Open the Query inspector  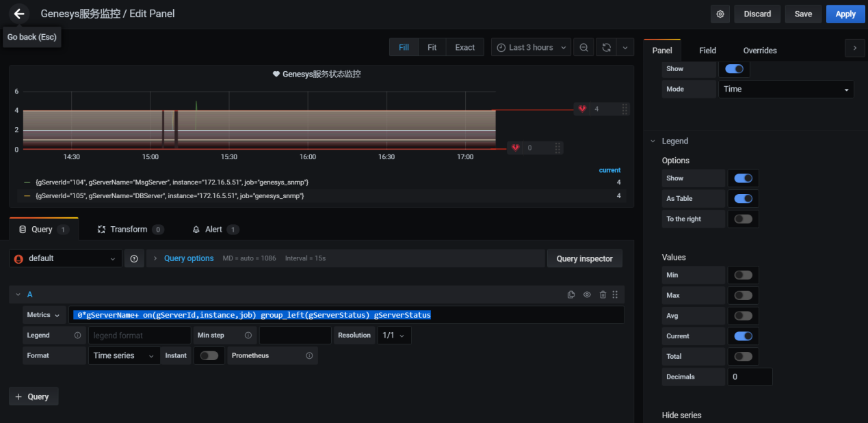point(584,258)
